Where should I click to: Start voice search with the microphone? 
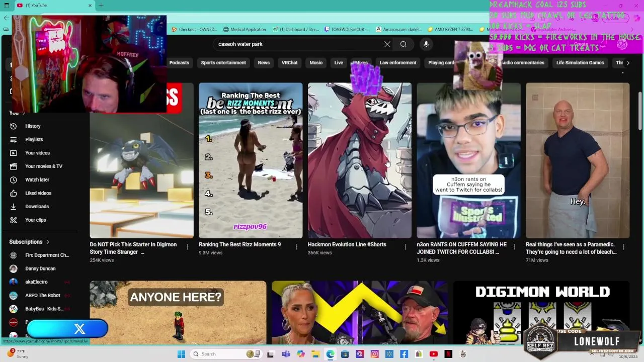pyautogui.click(x=426, y=44)
